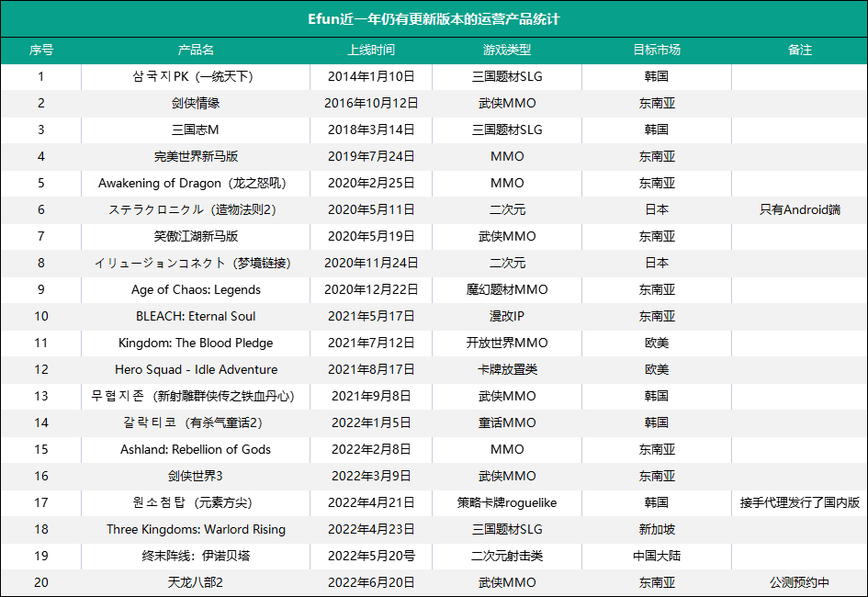The height and width of the screenshot is (597, 868).
Task: Click the Ashland: Rebellion of Gods cell
Action: [x=196, y=449]
